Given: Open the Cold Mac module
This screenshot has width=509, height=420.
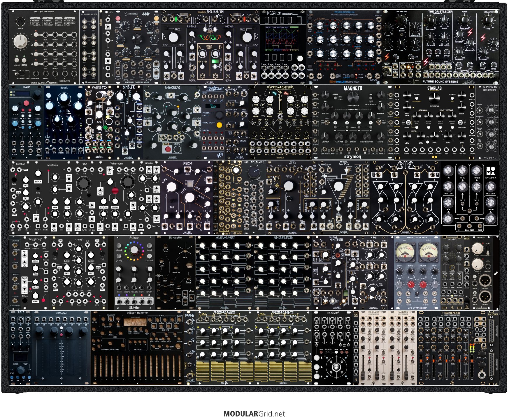Looking at the screenshot, I should coord(254,197).
